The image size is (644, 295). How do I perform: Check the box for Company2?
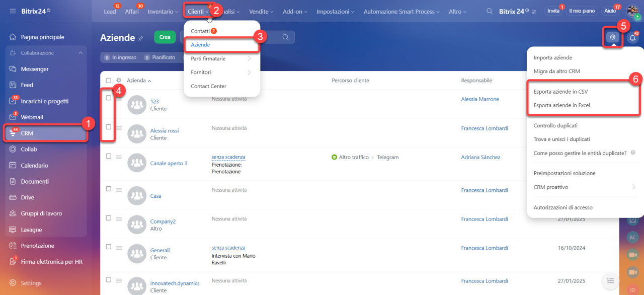(x=108, y=218)
